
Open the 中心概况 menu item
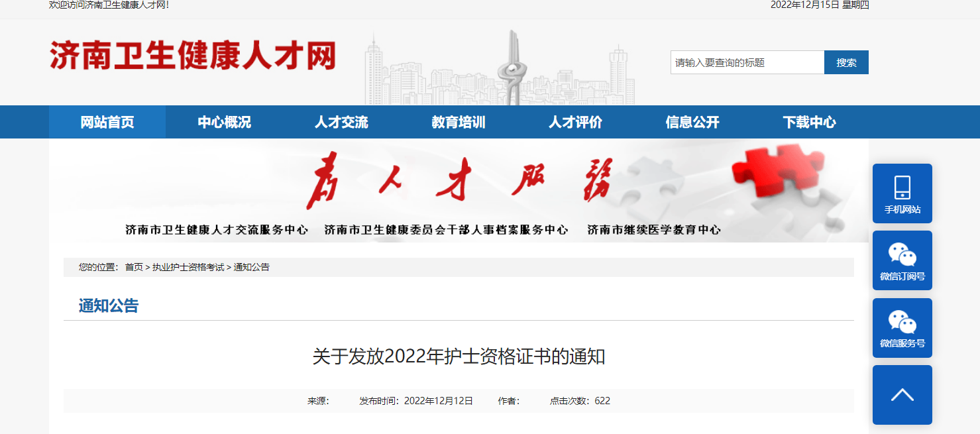coord(224,122)
